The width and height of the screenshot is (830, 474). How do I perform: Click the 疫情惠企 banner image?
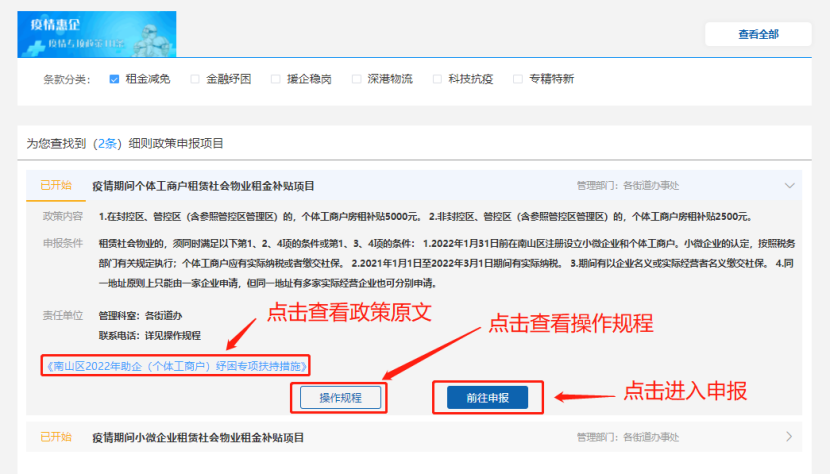[x=97, y=34]
